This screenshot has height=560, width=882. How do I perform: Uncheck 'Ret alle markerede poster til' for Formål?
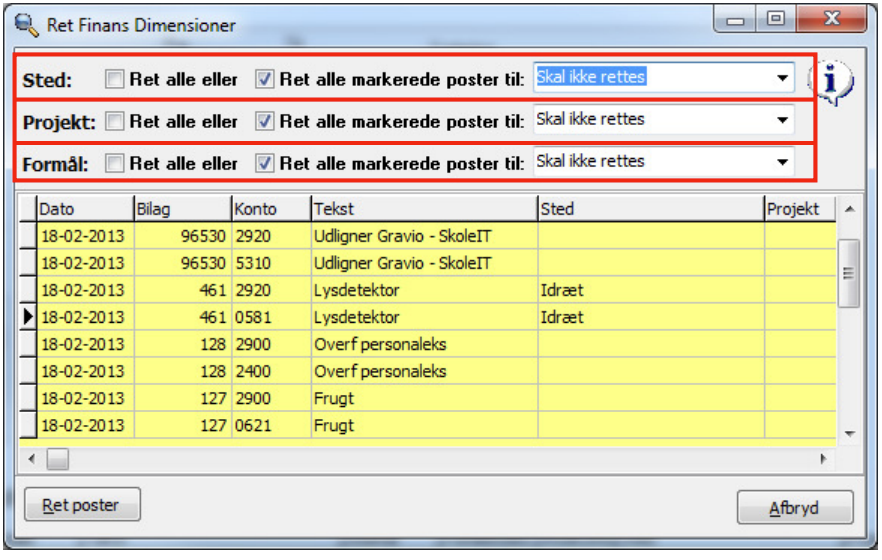pos(265,164)
